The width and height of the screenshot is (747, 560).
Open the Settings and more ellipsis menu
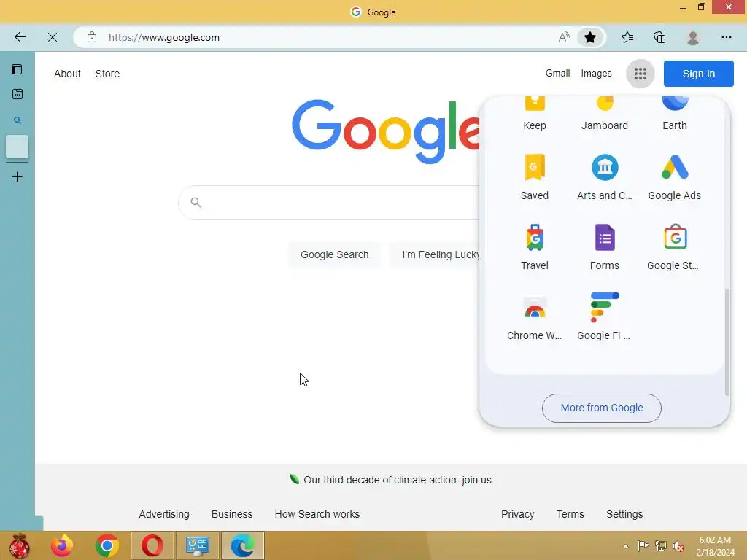coord(726,37)
